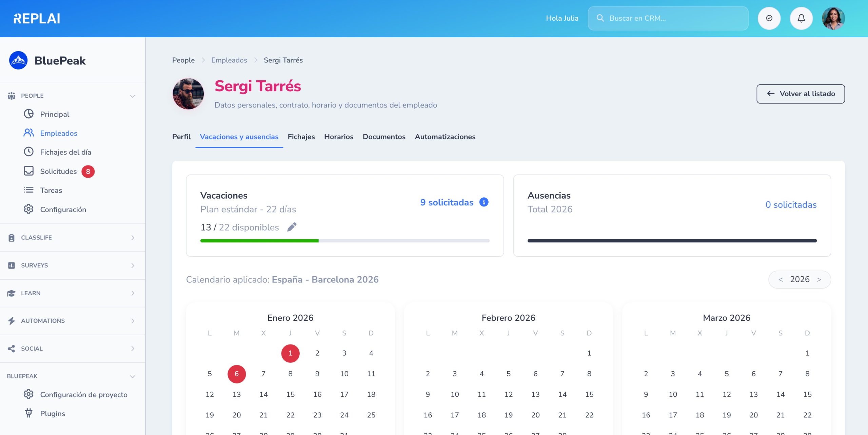Click the Classlife clipboard icon
Image resolution: width=868 pixels, height=435 pixels.
click(x=12, y=238)
